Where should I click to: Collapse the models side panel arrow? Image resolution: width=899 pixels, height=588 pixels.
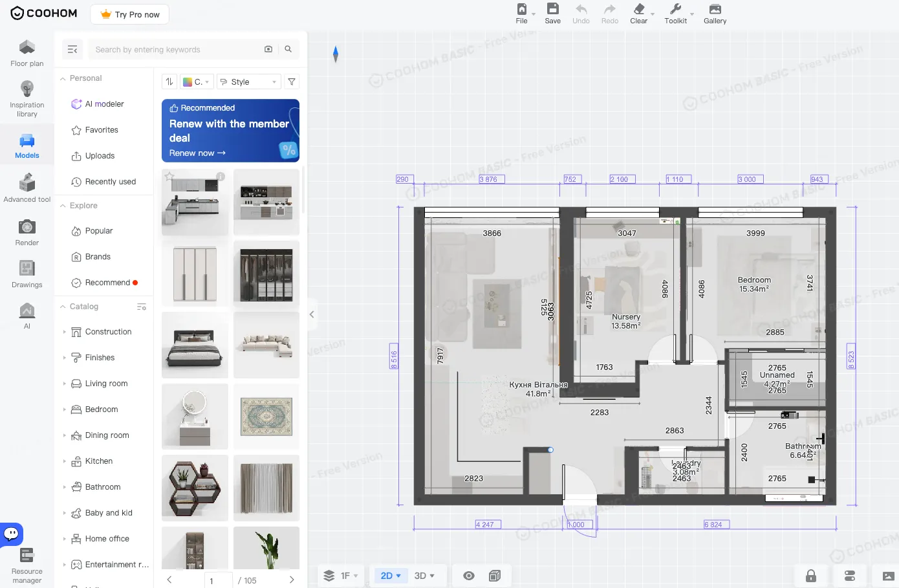click(x=312, y=314)
